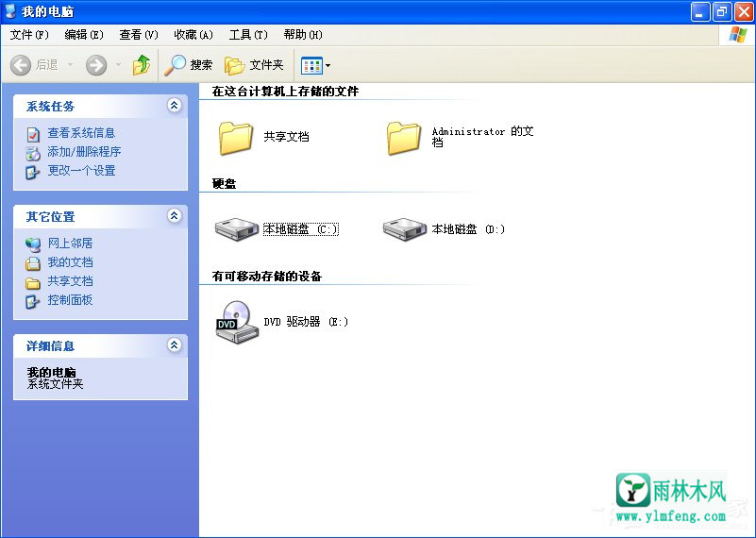756x538 pixels.
Task: Select the local disk C: drive icon
Action: tap(237, 229)
